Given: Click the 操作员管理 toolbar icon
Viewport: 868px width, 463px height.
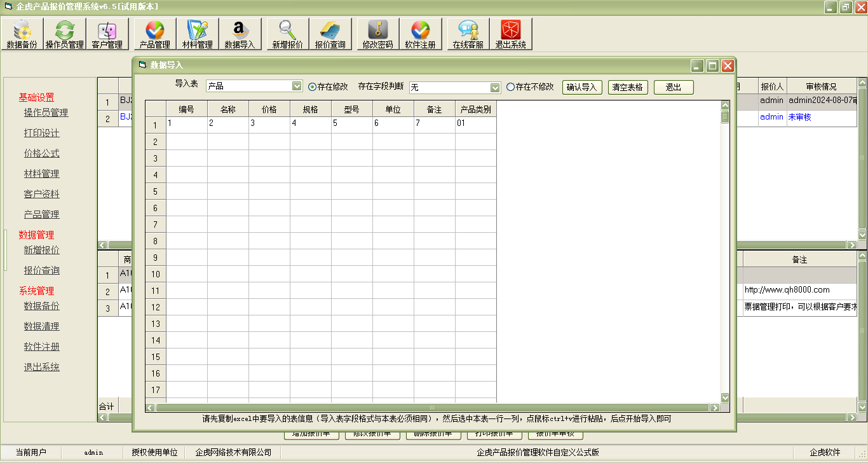Looking at the screenshot, I should coord(65,34).
